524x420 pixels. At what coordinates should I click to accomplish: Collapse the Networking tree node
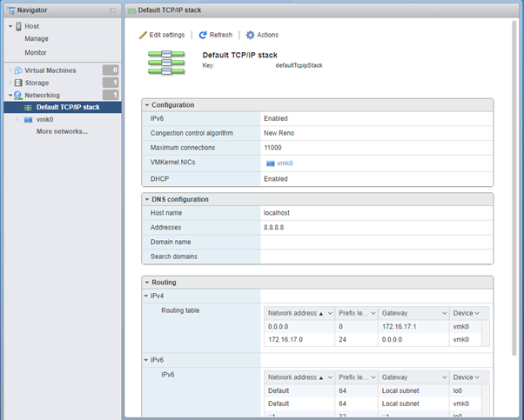pos(10,96)
